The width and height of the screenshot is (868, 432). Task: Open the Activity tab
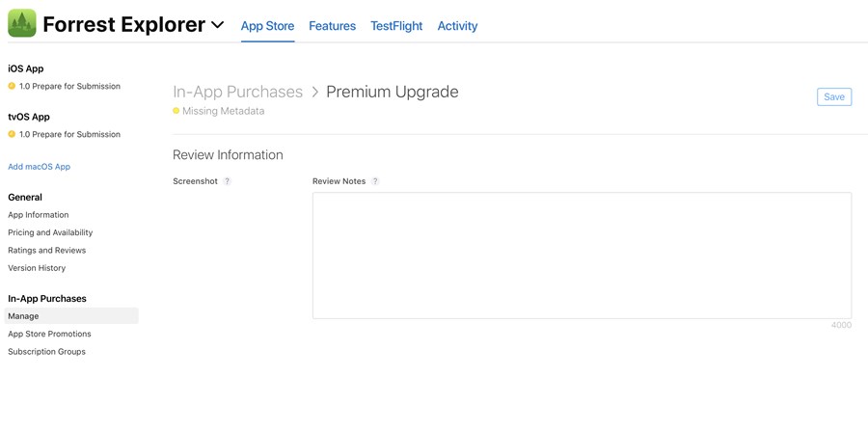point(457,26)
